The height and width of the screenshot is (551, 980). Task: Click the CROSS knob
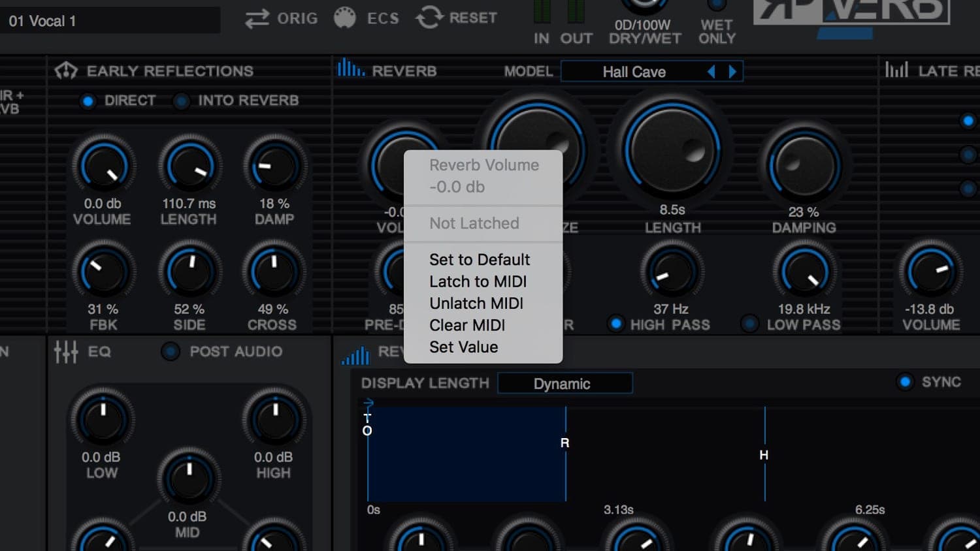tap(274, 272)
